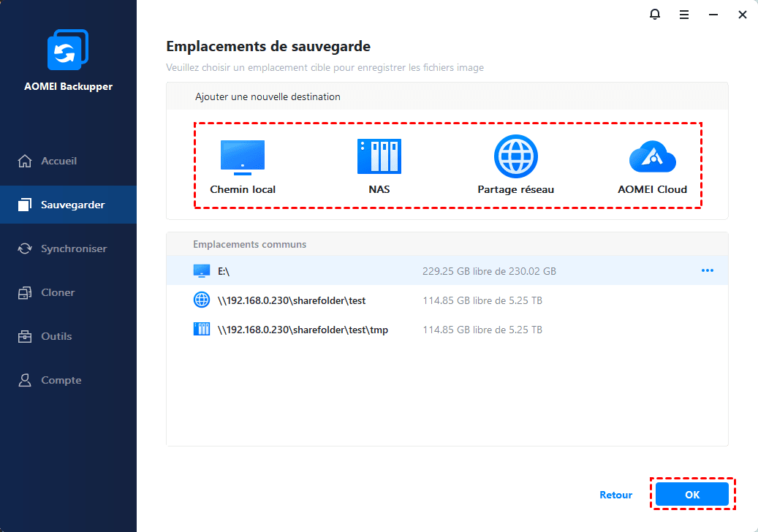The width and height of the screenshot is (758, 532).
Task: Click NAS icon beside sharefolder\test\tmp path
Action: [202, 330]
